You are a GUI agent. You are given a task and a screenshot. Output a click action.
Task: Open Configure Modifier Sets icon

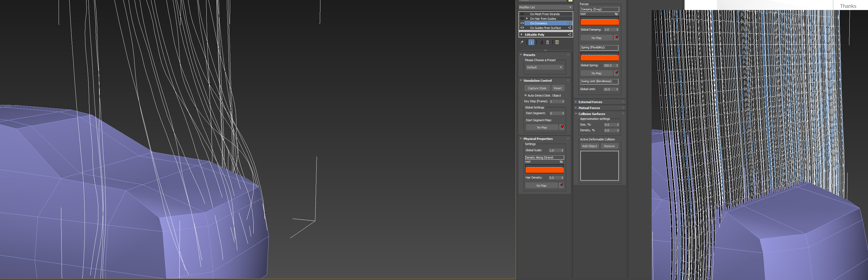(557, 42)
